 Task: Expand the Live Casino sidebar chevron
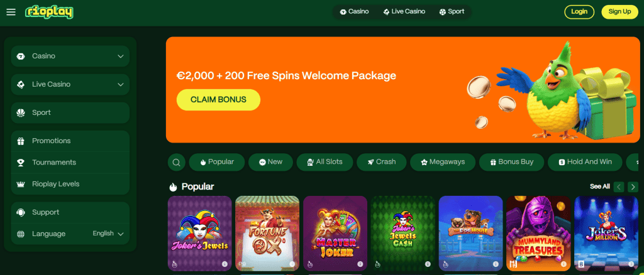(120, 84)
